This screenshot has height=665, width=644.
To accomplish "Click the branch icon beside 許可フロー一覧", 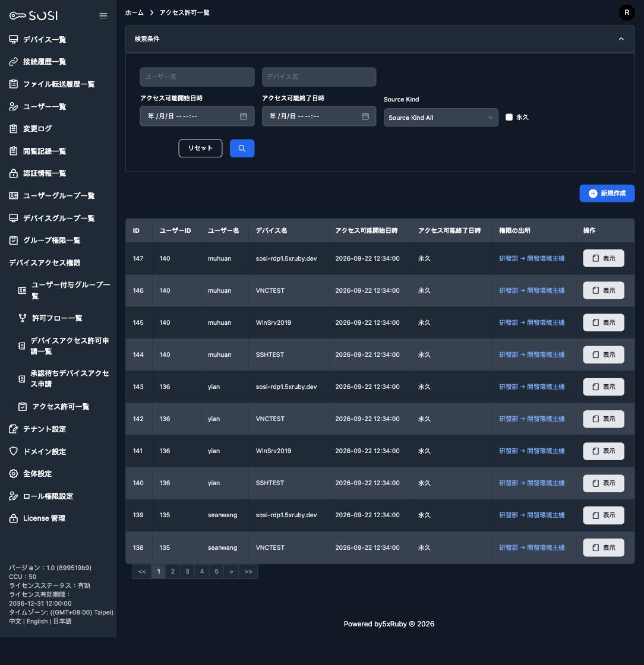I will click(23, 318).
